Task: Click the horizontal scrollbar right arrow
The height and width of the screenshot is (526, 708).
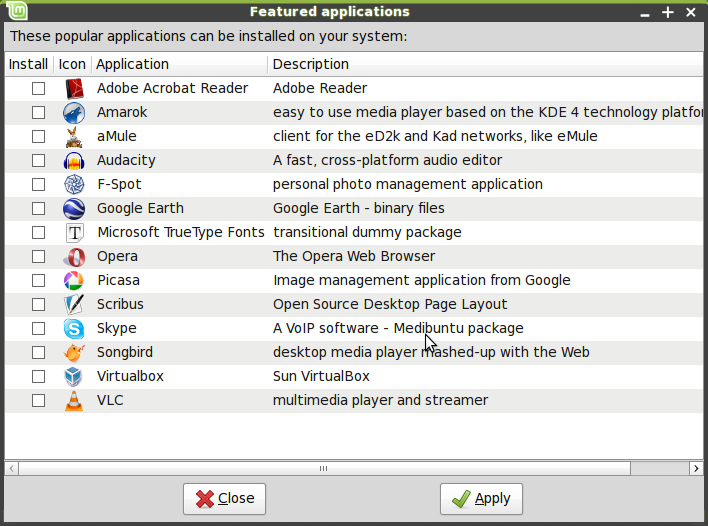Action: click(x=696, y=469)
